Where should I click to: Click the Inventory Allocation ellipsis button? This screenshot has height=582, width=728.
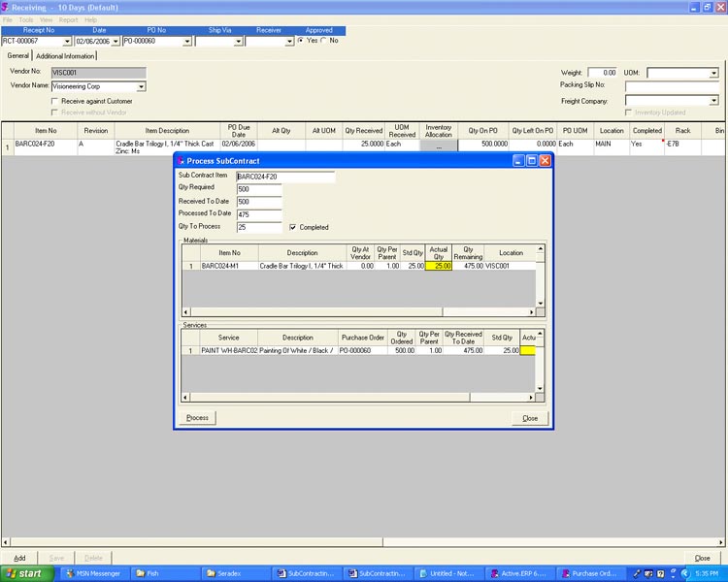[439, 146]
